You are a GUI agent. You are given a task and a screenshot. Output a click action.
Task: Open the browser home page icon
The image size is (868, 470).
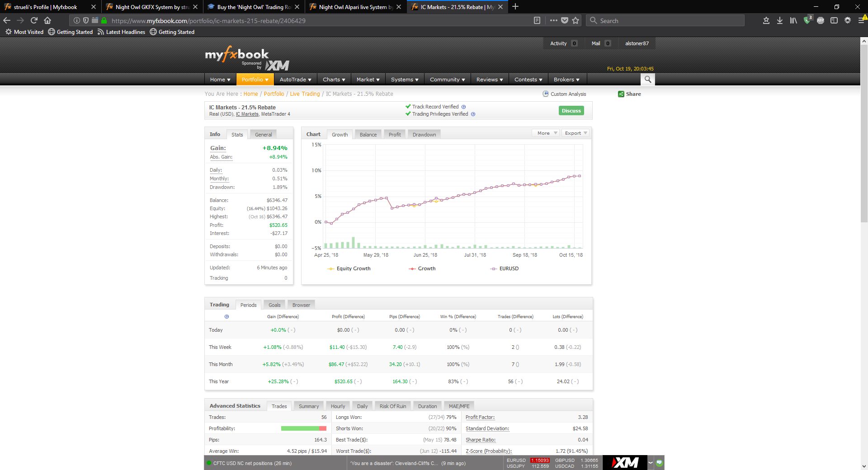pos(47,20)
